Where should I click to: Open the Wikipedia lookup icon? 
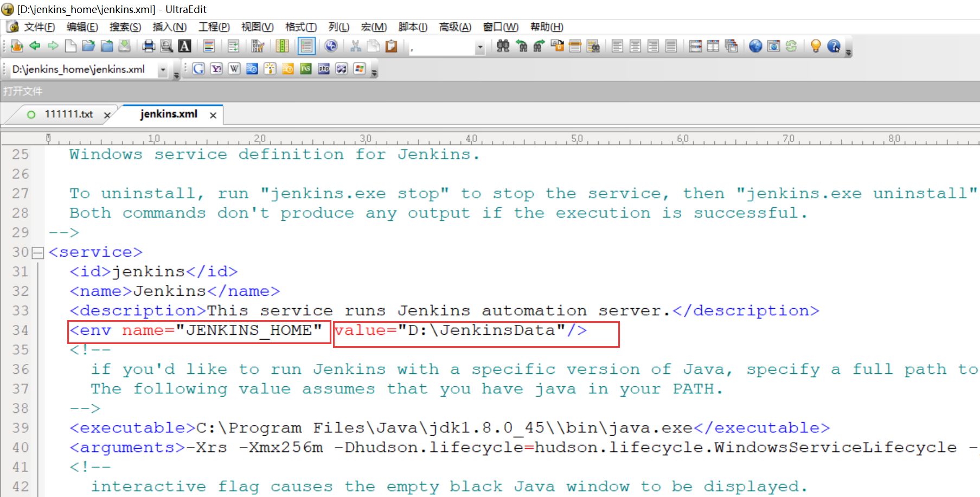point(234,69)
